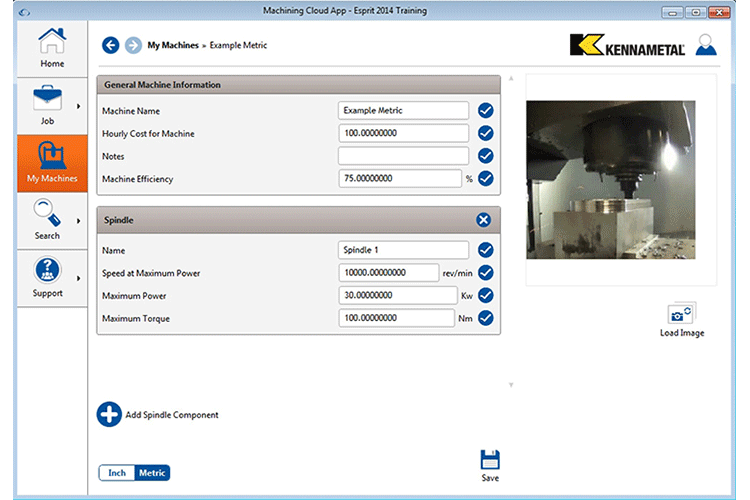Expand the Search submenu arrow

coord(78,221)
